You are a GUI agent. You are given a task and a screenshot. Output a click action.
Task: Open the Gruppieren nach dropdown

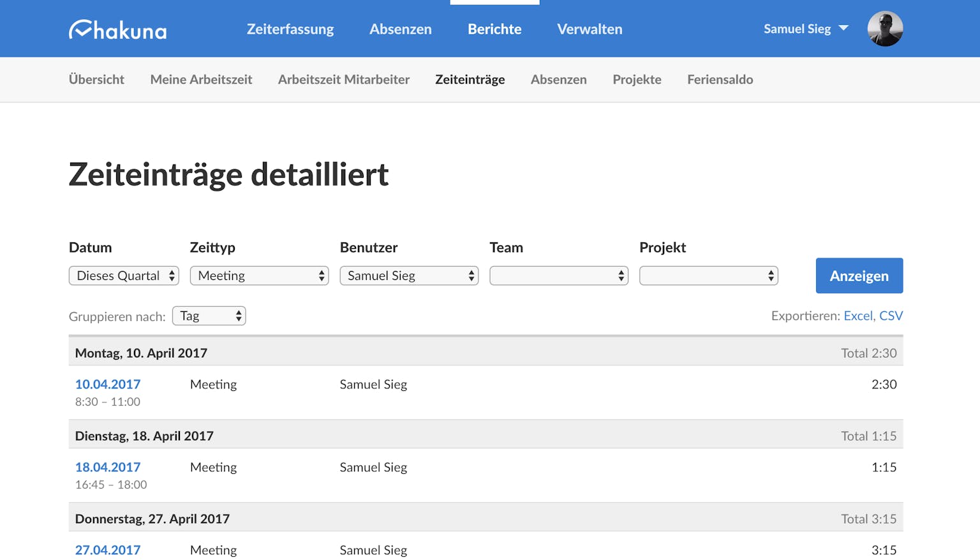(209, 316)
